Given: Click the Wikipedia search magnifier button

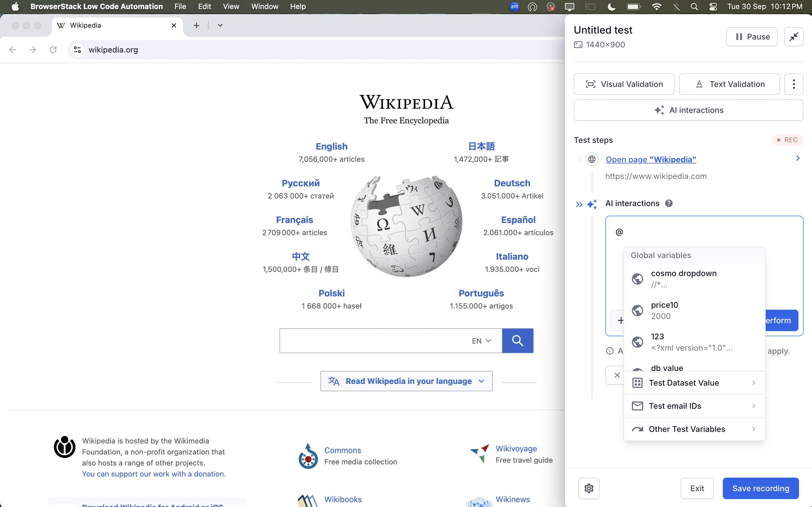Looking at the screenshot, I should coord(517,341).
